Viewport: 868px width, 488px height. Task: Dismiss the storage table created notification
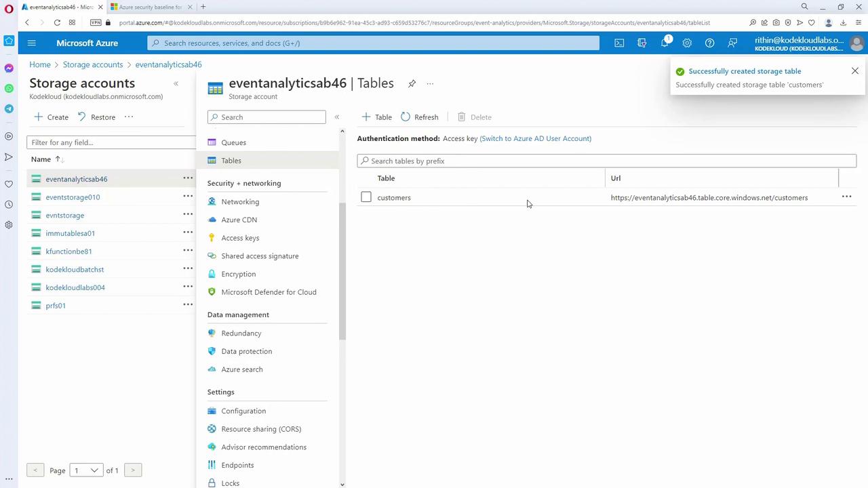coord(854,70)
